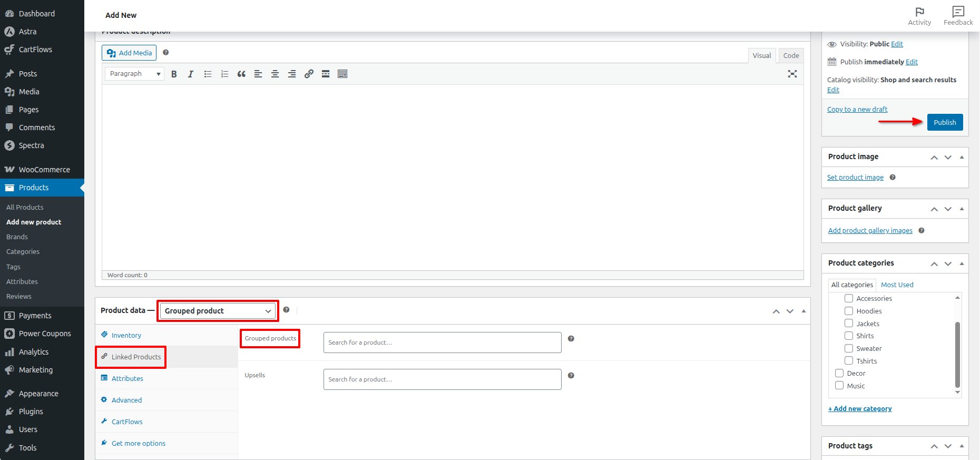Insert or edit link icon
Image resolution: width=980 pixels, height=460 pixels.
309,74
